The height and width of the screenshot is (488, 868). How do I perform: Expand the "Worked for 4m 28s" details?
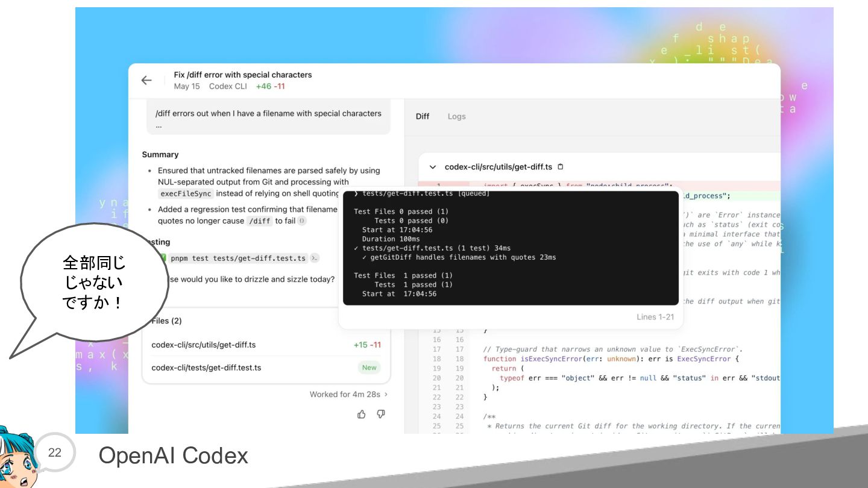349,395
